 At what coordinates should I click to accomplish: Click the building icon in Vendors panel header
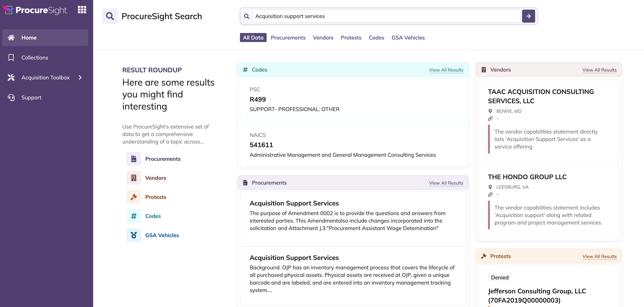click(x=484, y=70)
